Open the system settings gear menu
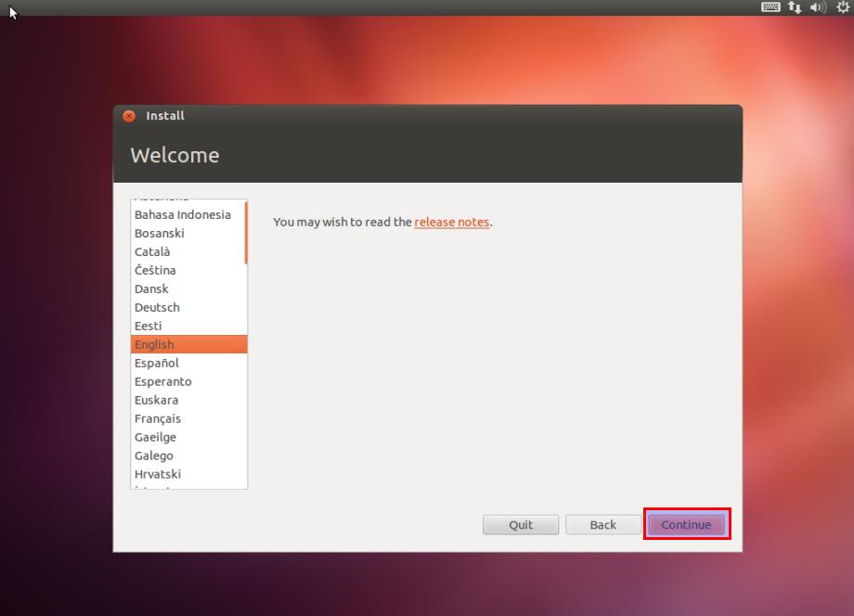 point(843,7)
